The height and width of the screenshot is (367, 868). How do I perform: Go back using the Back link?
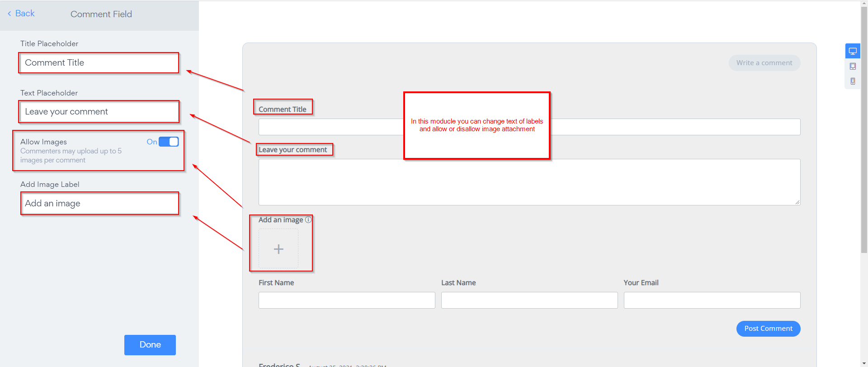21,14
